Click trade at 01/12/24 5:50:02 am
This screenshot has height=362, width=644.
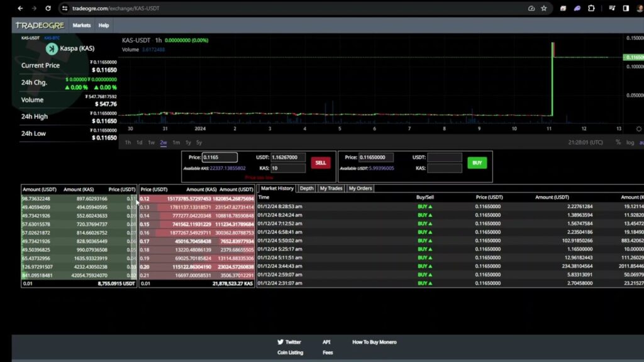(450, 241)
